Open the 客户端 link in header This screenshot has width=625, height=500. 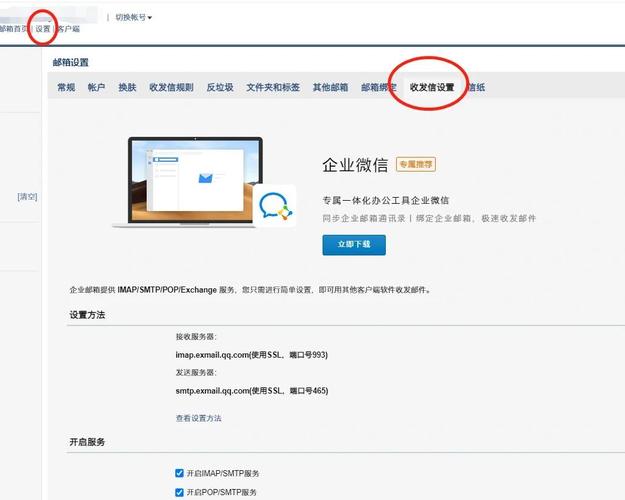point(69,29)
